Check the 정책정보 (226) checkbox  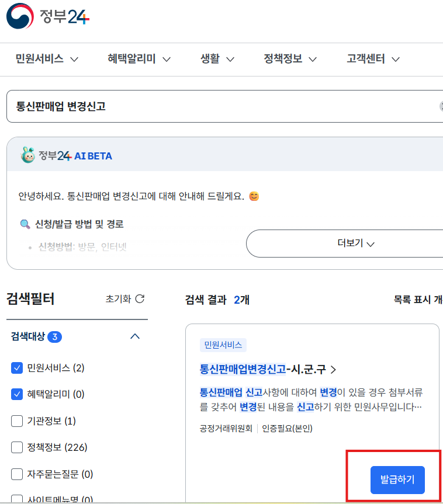point(17,447)
